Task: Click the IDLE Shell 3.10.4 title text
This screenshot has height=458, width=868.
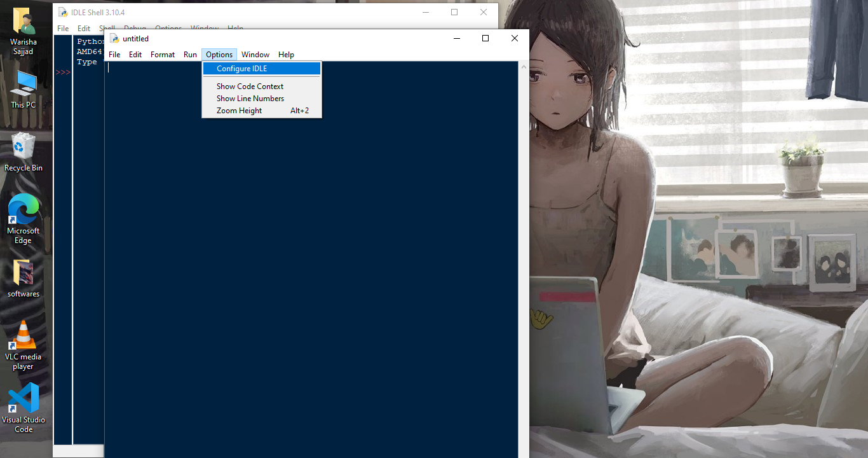Action: 98,13
